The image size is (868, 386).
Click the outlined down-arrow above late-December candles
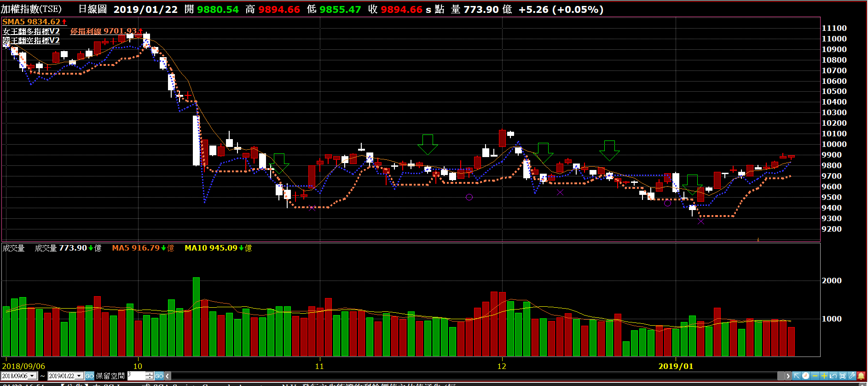609,151
